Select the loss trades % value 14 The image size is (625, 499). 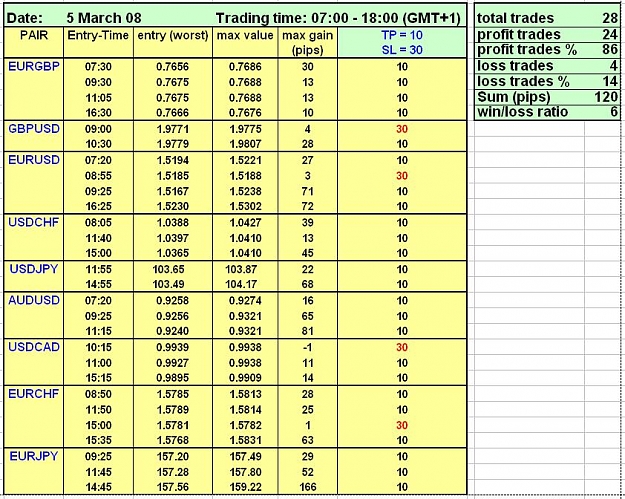pos(610,81)
